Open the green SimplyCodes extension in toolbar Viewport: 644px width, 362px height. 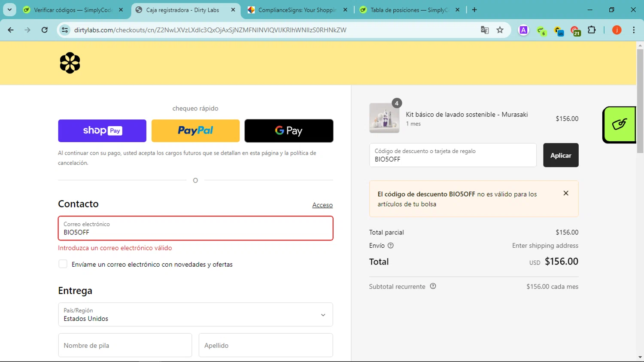click(x=541, y=30)
